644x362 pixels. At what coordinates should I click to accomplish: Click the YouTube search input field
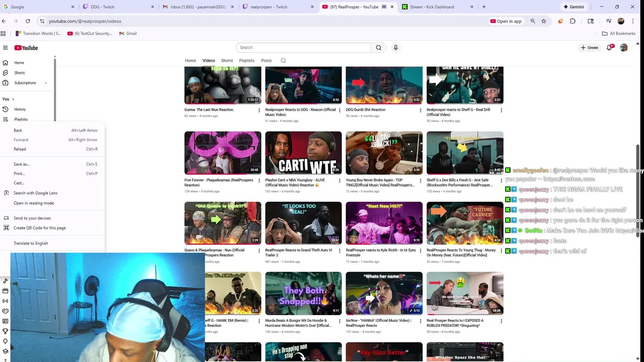tap(303, 48)
